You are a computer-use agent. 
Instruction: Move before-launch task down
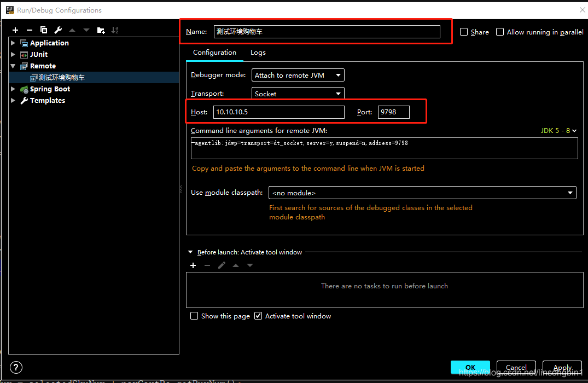click(250, 265)
